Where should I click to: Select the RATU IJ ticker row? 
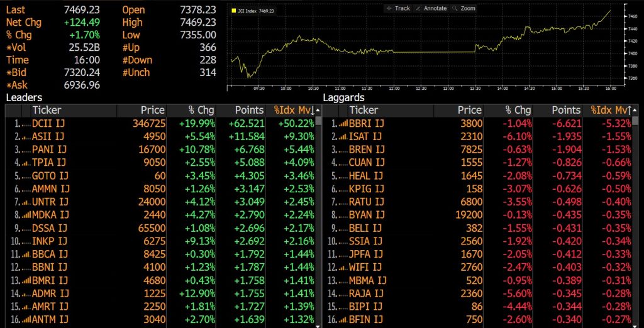tap(478, 202)
